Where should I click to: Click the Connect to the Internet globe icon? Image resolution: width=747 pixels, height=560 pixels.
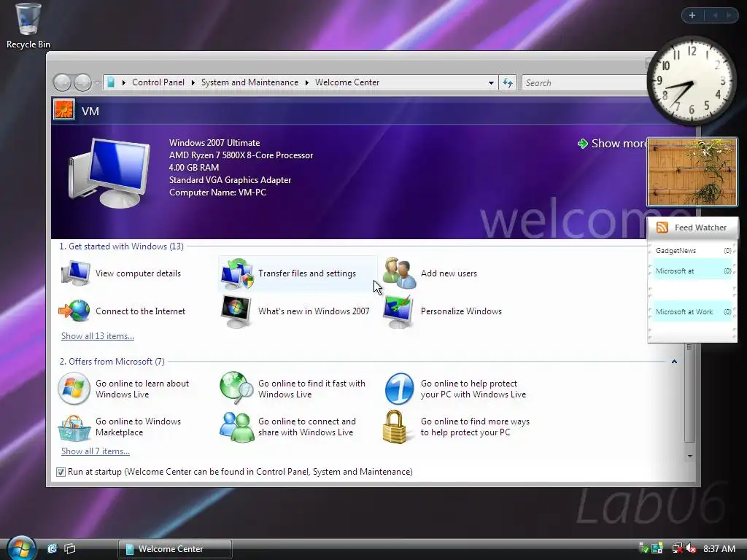pyautogui.click(x=74, y=311)
